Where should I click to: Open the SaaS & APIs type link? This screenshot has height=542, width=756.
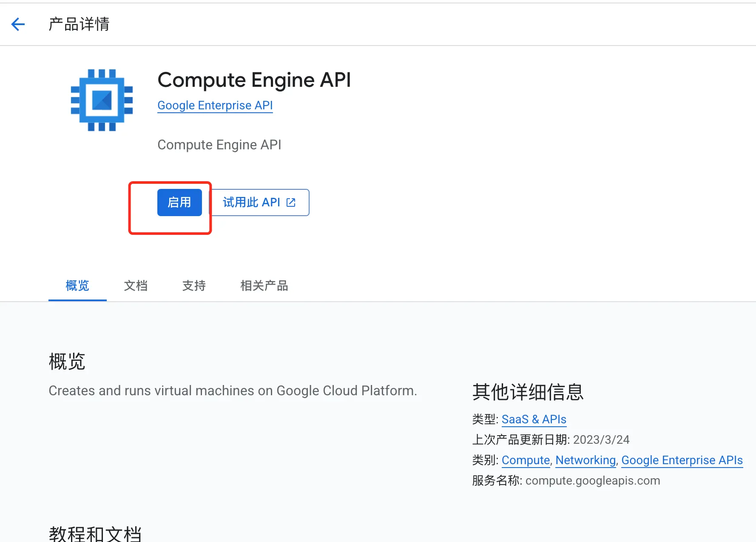(534, 419)
